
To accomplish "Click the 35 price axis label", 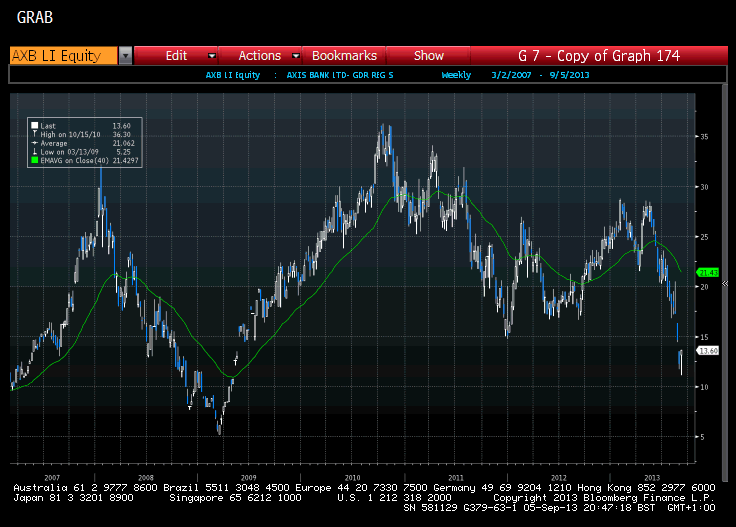I will [704, 137].
